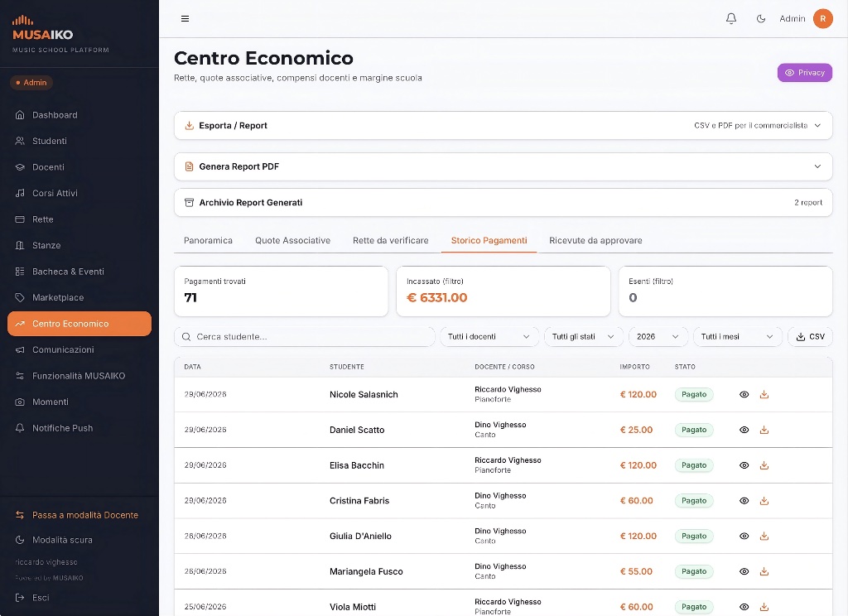Open Studenti section in sidebar
Image resolution: width=848 pixels, height=616 pixels.
pos(79,141)
